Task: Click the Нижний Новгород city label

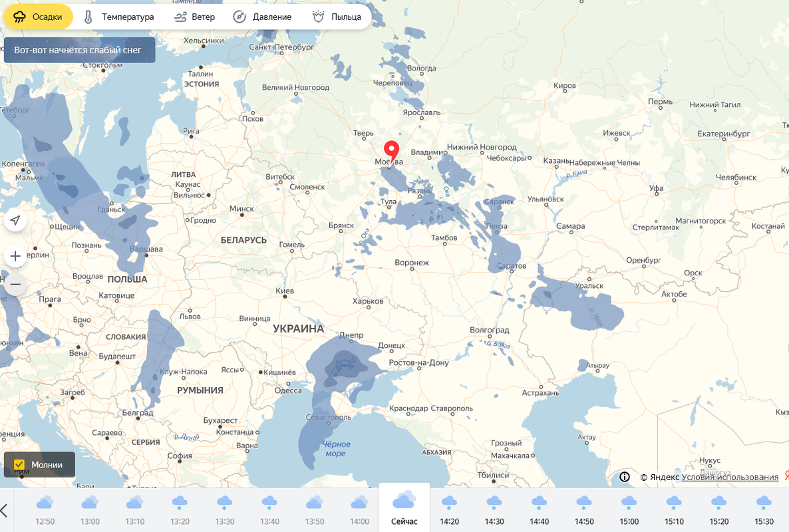Action: pos(482,147)
